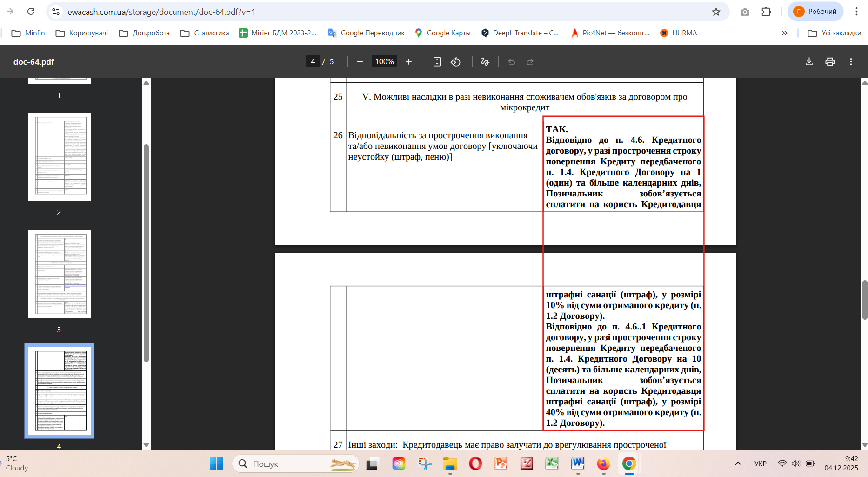
Task: Open the Minfin bookmarks folder
Action: coord(28,33)
